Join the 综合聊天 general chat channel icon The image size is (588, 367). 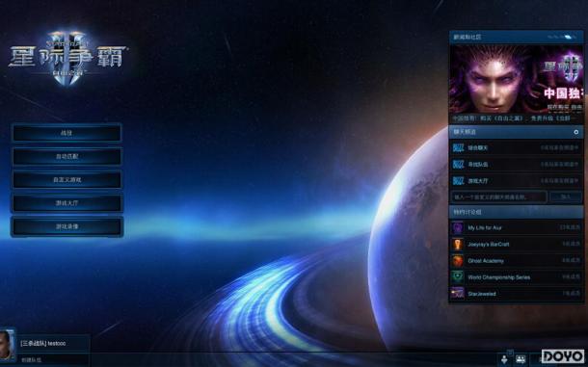point(458,147)
